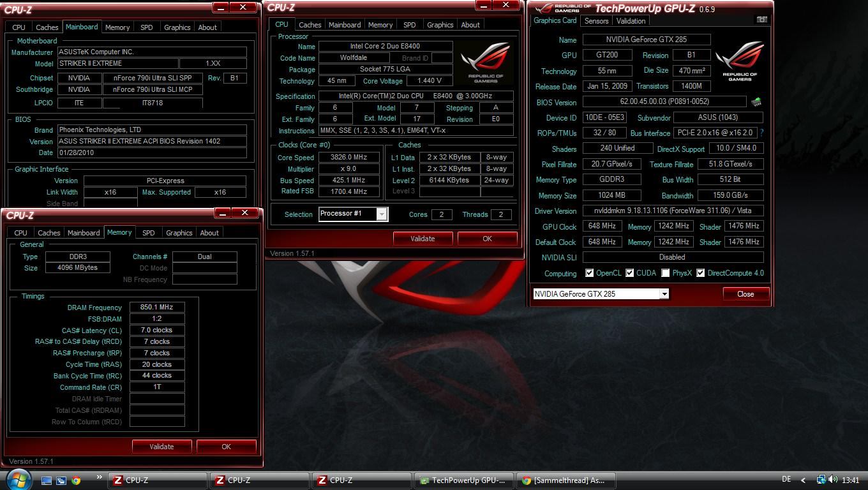
Task: Save BIOS using the chip icon in GPU-Z
Action: point(756,101)
